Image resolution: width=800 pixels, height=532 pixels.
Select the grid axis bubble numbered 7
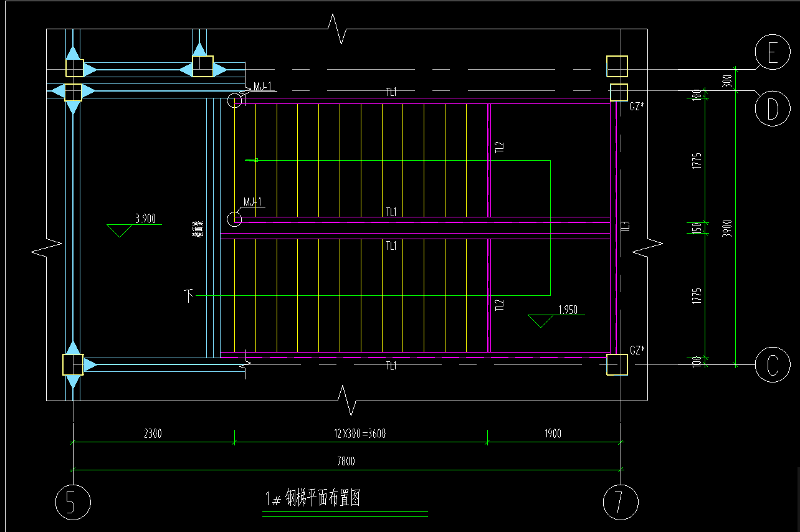coord(621,502)
